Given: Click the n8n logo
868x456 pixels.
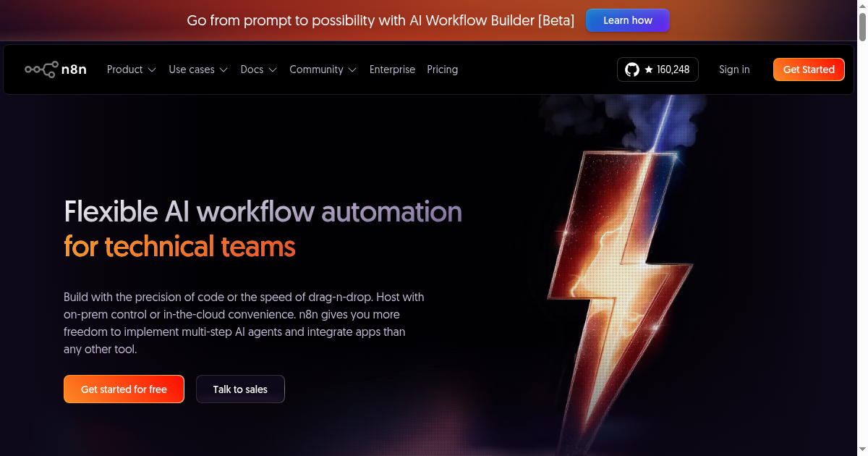Looking at the screenshot, I should pos(56,69).
